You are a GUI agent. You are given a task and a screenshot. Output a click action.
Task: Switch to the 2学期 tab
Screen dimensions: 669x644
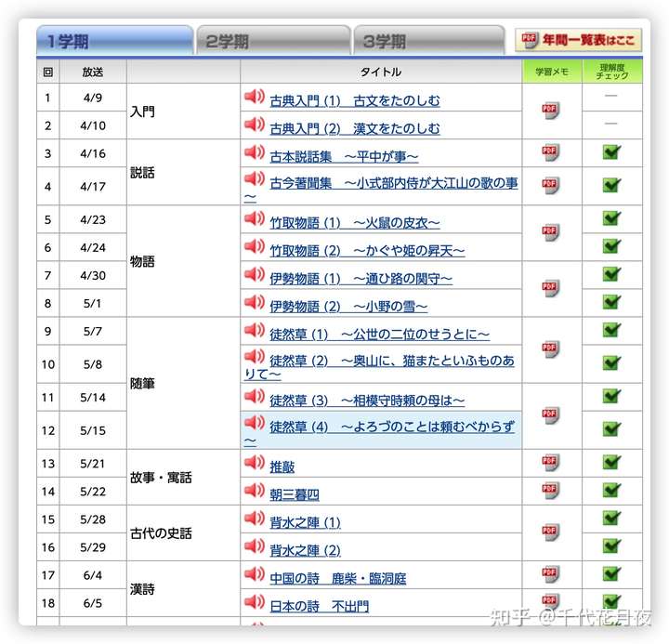tap(272, 40)
